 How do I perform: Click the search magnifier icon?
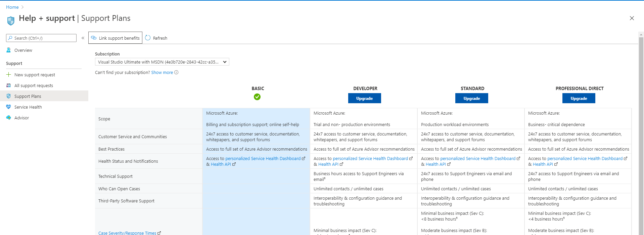pyautogui.click(x=10, y=38)
